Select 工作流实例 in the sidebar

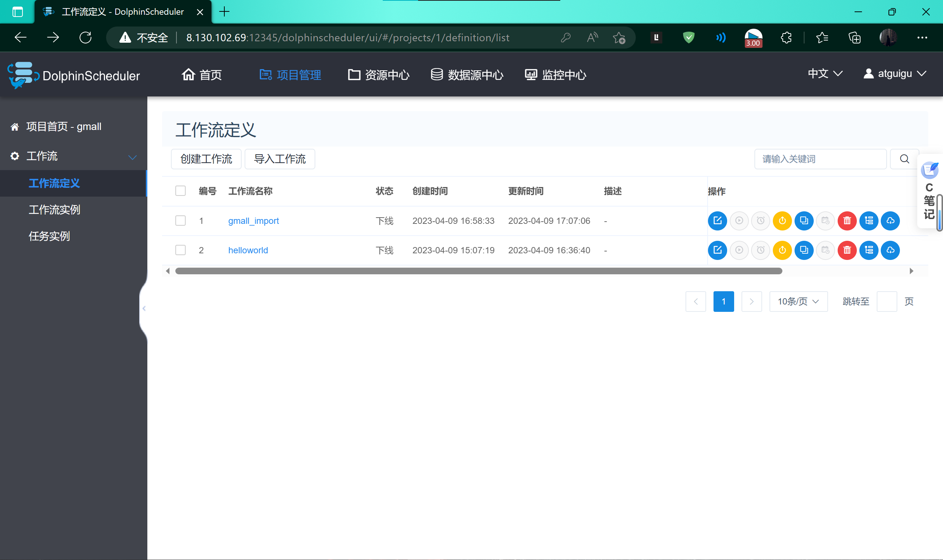pyautogui.click(x=55, y=209)
